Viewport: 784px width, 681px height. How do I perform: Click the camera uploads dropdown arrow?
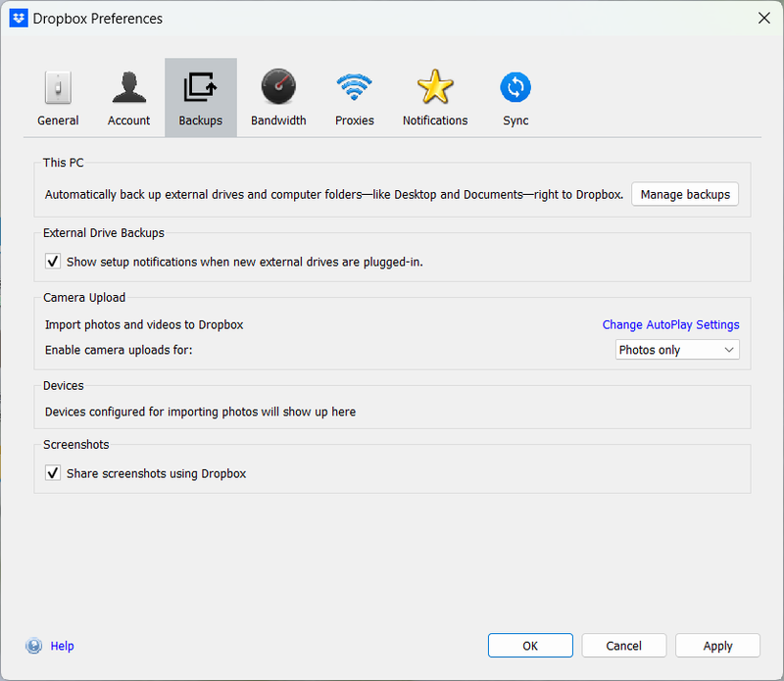[728, 350]
